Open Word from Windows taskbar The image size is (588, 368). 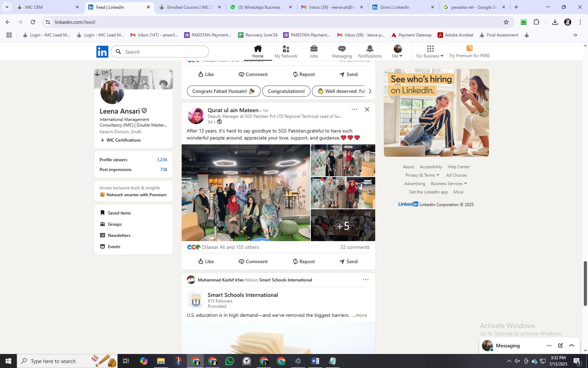tap(315, 361)
